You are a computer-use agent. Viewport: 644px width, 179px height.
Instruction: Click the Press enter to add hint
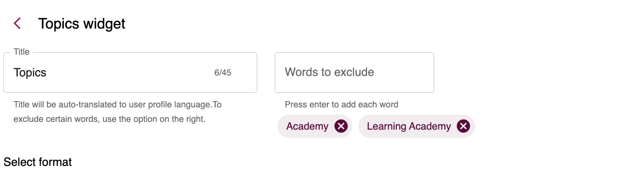(x=341, y=104)
